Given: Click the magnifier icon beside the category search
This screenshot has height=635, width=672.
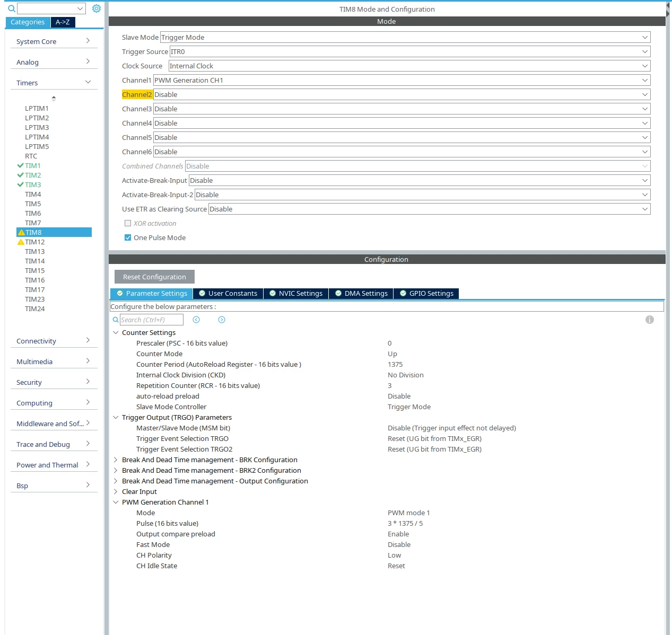Looking at the screenshot, I should [x=11, y=8].
